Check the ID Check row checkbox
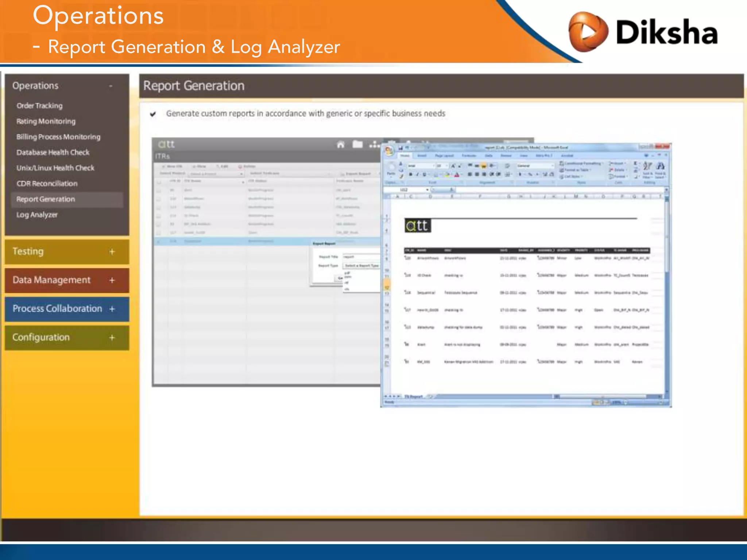Viewport: 747px width, 560px height. point(159,216)
